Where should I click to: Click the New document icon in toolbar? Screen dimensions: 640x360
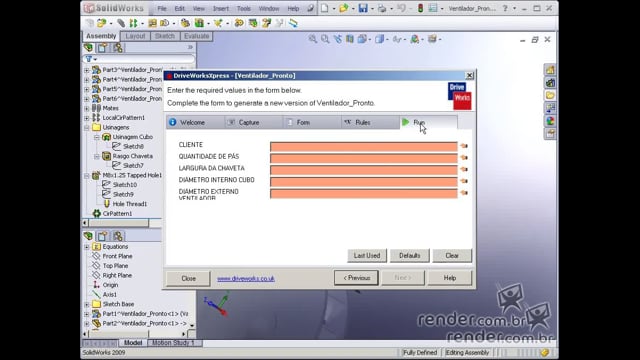click(x=324, y=8)
